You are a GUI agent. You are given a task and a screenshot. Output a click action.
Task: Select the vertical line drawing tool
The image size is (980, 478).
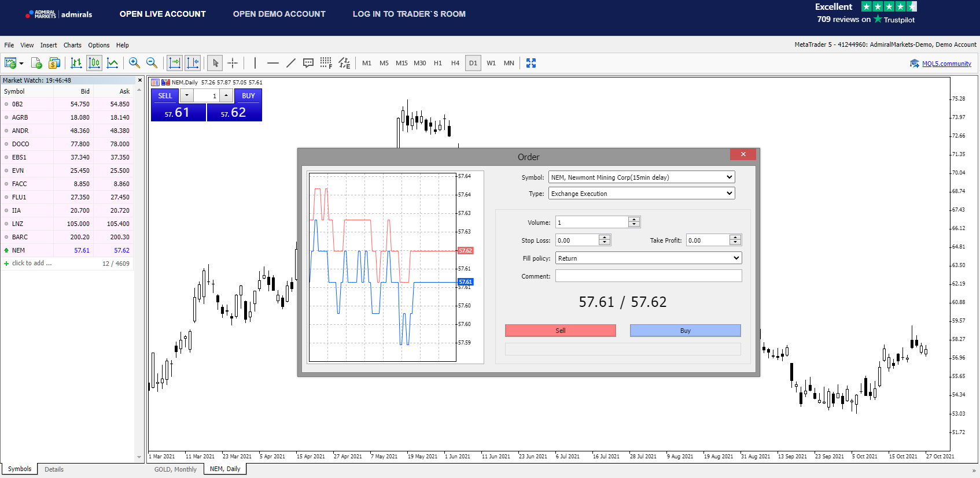coord(255,63)
